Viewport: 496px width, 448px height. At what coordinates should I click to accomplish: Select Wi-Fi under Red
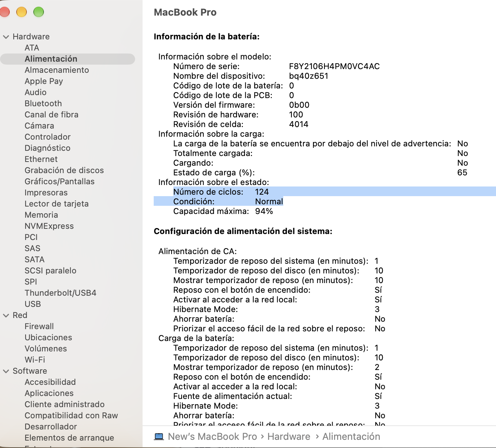pyautogui.click(x=35, y=360)
